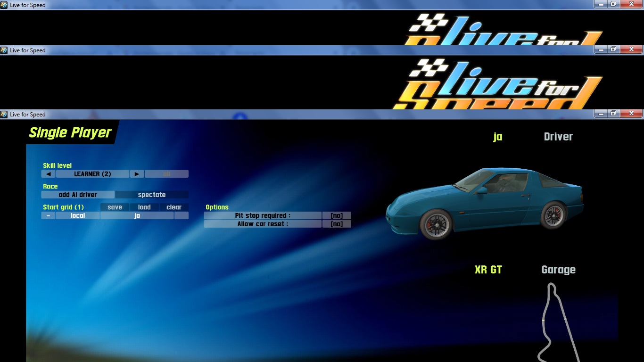
Task: Open the Garage screen
Action: click(x=558, y=270)
